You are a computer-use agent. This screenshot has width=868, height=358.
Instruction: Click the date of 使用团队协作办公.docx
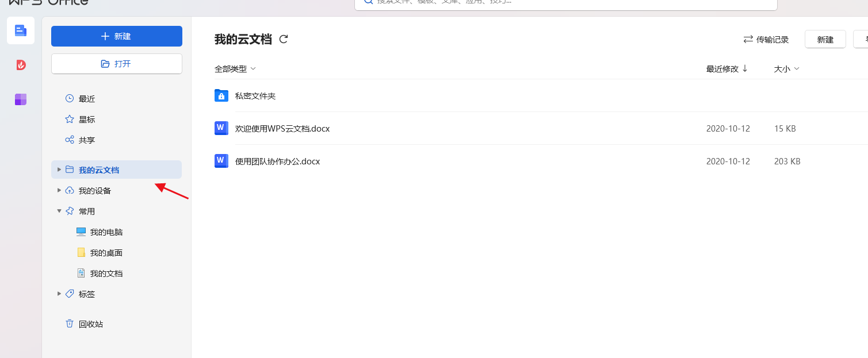pyautogui.click(x=728, y=161)
